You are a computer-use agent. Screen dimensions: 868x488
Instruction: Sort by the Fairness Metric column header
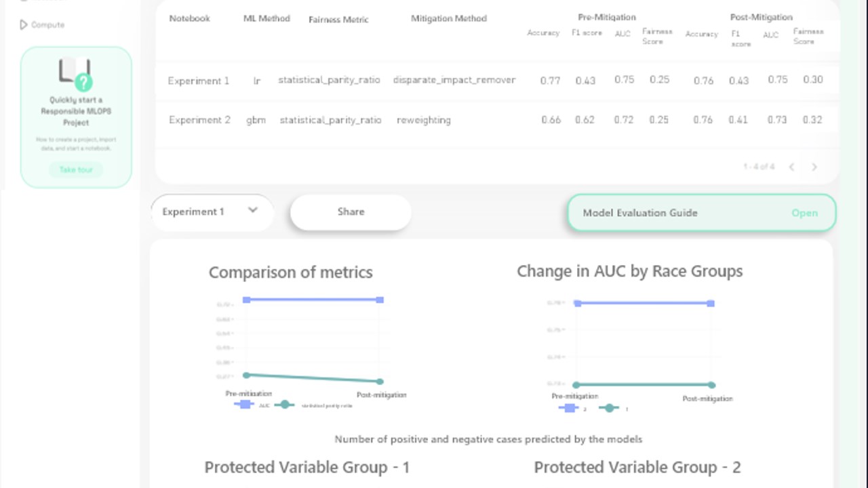pos(338,20)
